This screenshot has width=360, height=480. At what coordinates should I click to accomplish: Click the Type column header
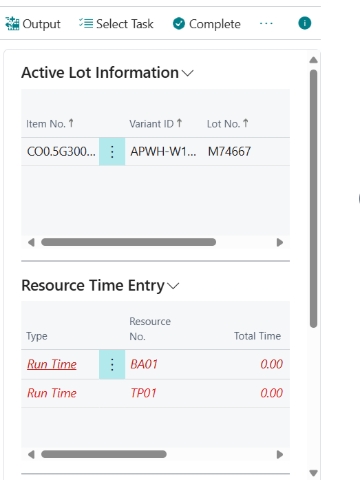pyautogui.click(x=37, y=336)
